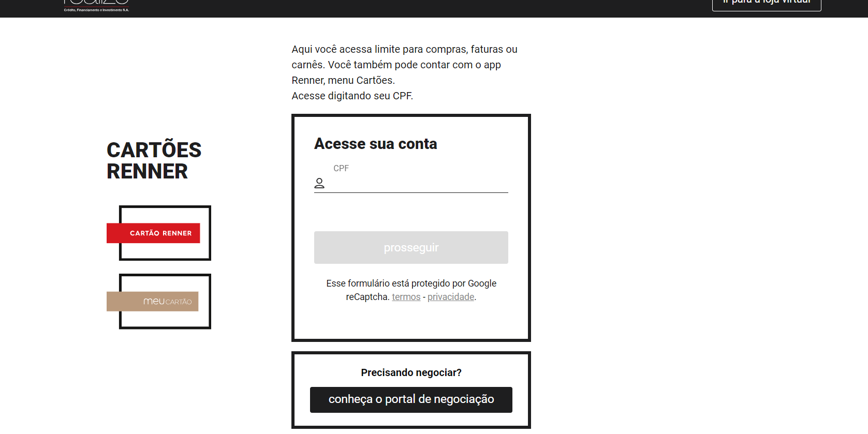This screenshot has height=434, width=868.
Task: Click the Precisando negociar? heading
Action: [x=411, y=372]
